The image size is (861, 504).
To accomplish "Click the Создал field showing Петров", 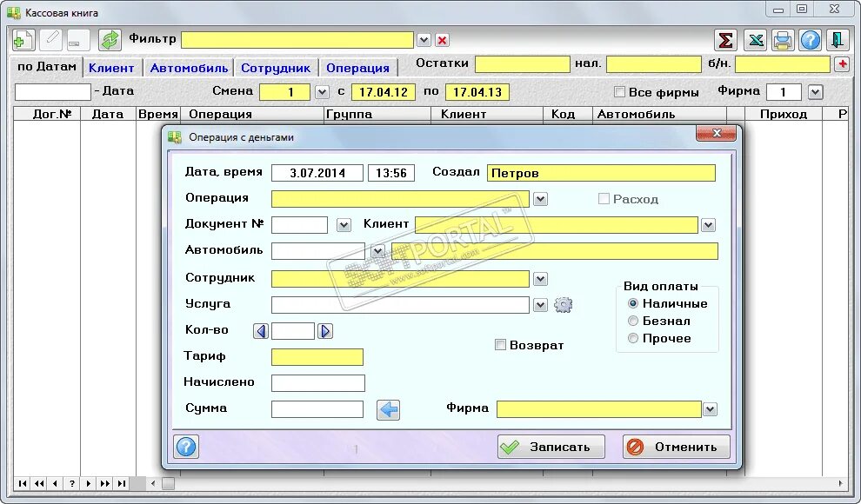I will [601, 173].
